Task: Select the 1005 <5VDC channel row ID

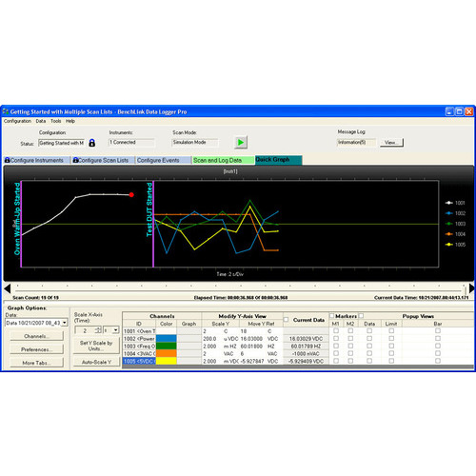Action: (x=139, y=361)
